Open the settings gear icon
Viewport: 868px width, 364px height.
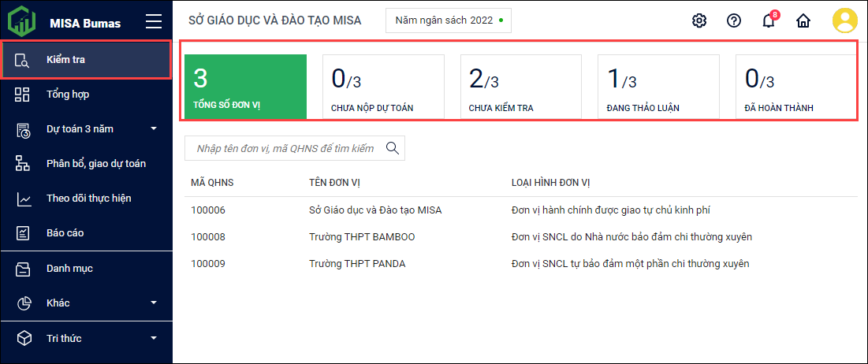698,21
